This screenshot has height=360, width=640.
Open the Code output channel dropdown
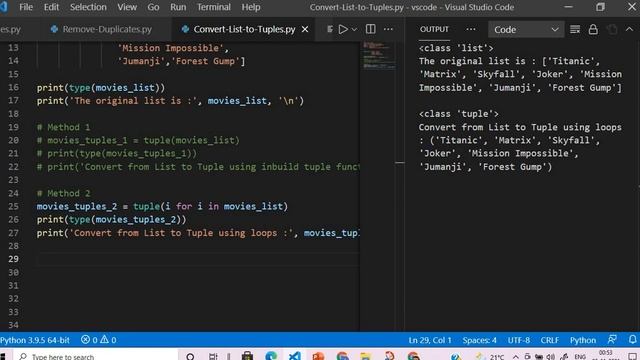tap(526, 29)
